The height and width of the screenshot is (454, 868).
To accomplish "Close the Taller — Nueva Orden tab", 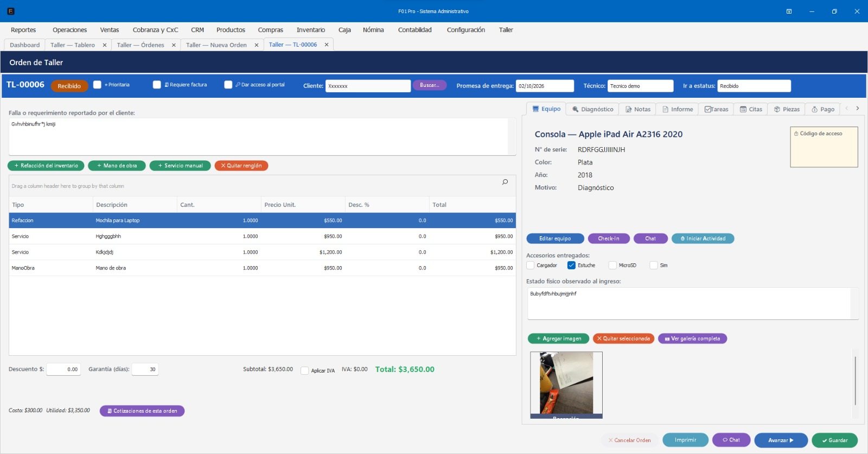I will [257, 45].
